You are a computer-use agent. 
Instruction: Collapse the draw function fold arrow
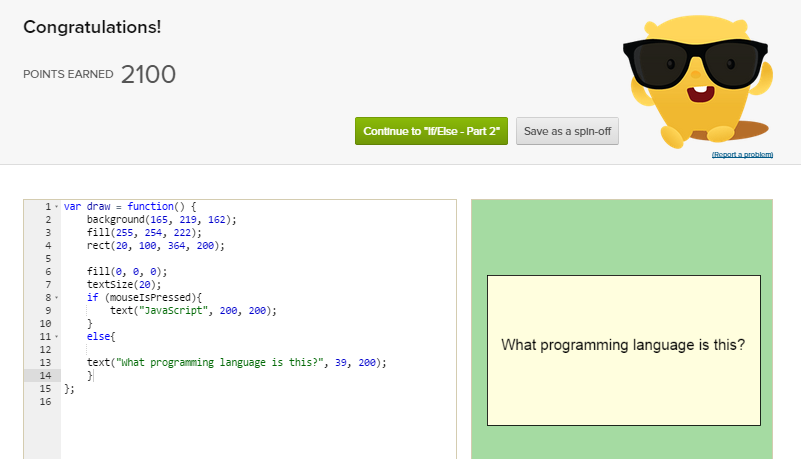point(56,206)
